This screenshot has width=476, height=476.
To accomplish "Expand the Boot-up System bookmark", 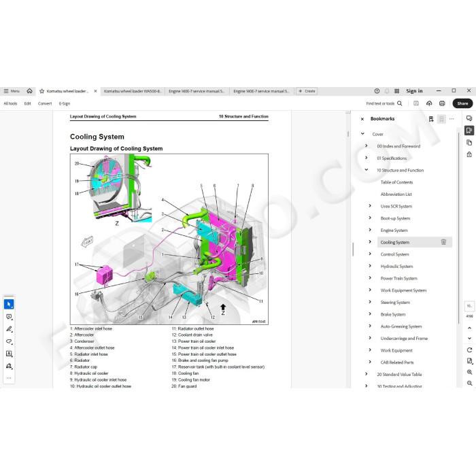I will point(370,218).
